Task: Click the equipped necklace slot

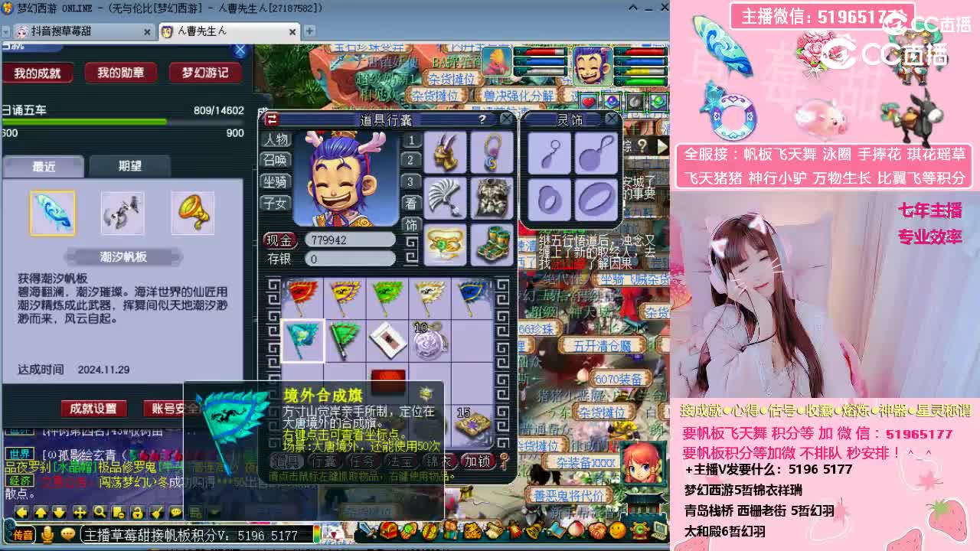Action: click(x=492, y=152)
